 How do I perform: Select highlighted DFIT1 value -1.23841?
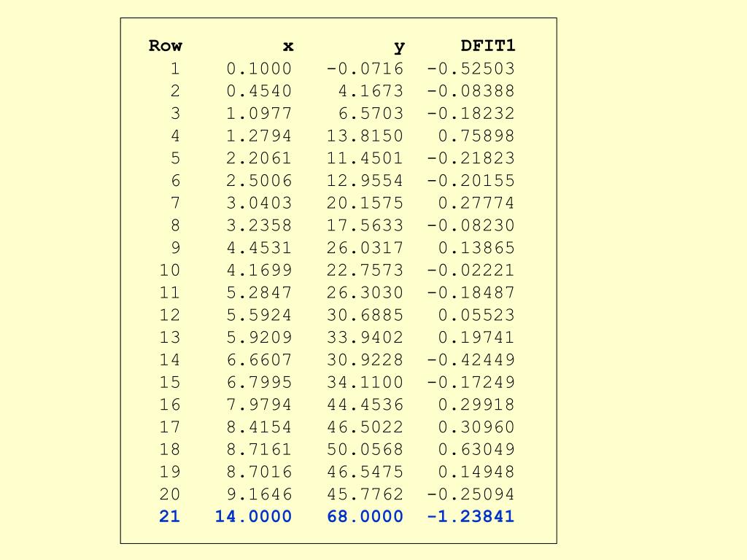point(471,516)
